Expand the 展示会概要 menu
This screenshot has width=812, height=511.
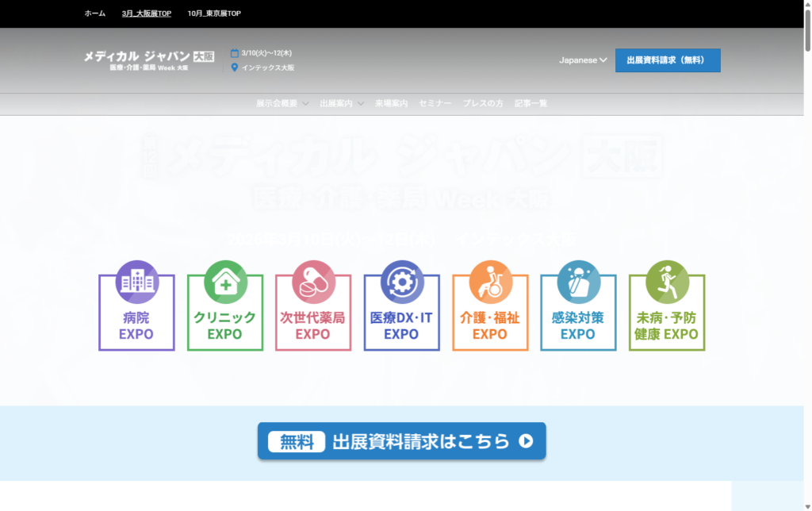tap(282, 103)
